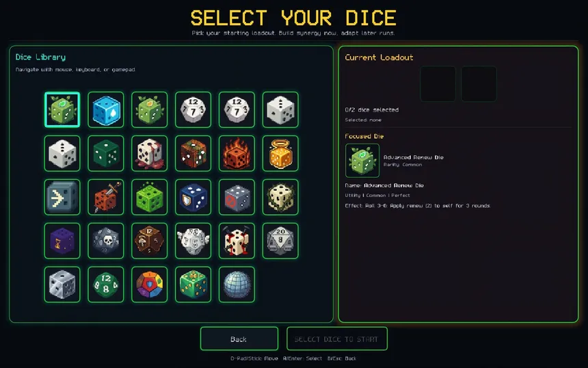The image size is (588, 368).
Task: Click the second empty loadout slot
Action: point(479,83)
